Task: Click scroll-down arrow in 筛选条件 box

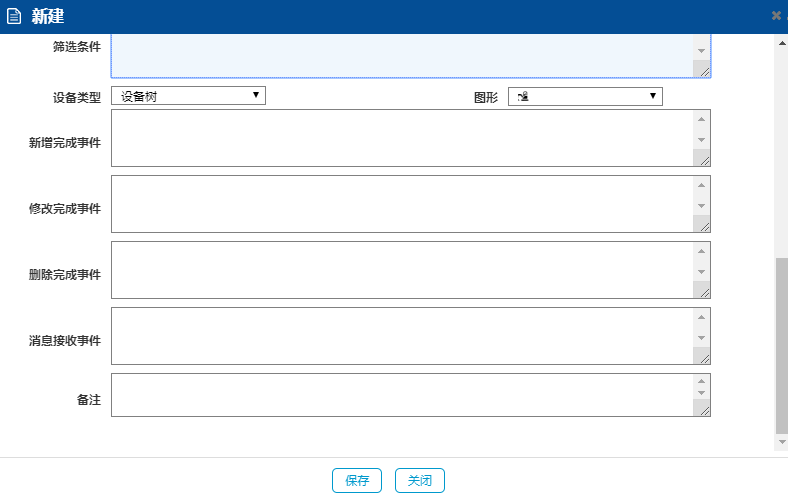Action: tap(702, 50)
